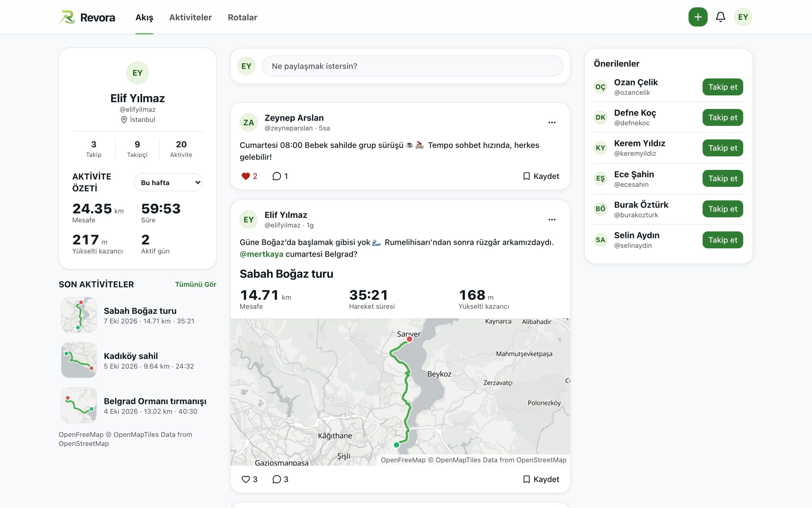Click Defne Koç's DK avatar
The image size is (812, 508).
click(x=600, y=117)
